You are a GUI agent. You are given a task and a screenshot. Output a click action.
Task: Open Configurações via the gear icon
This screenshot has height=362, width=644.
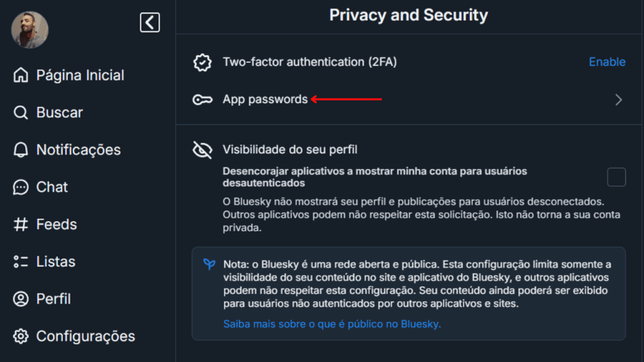tap(21, 336)
